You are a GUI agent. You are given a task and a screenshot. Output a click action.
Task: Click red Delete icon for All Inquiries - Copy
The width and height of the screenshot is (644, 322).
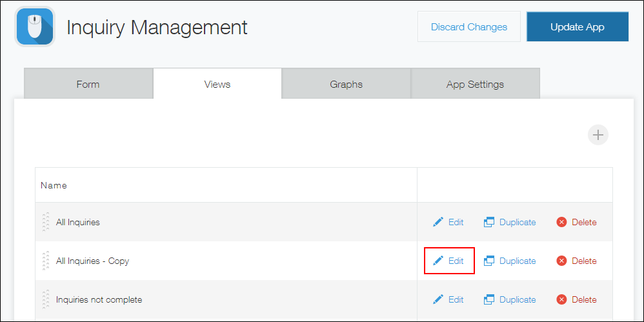pos(561,261)
